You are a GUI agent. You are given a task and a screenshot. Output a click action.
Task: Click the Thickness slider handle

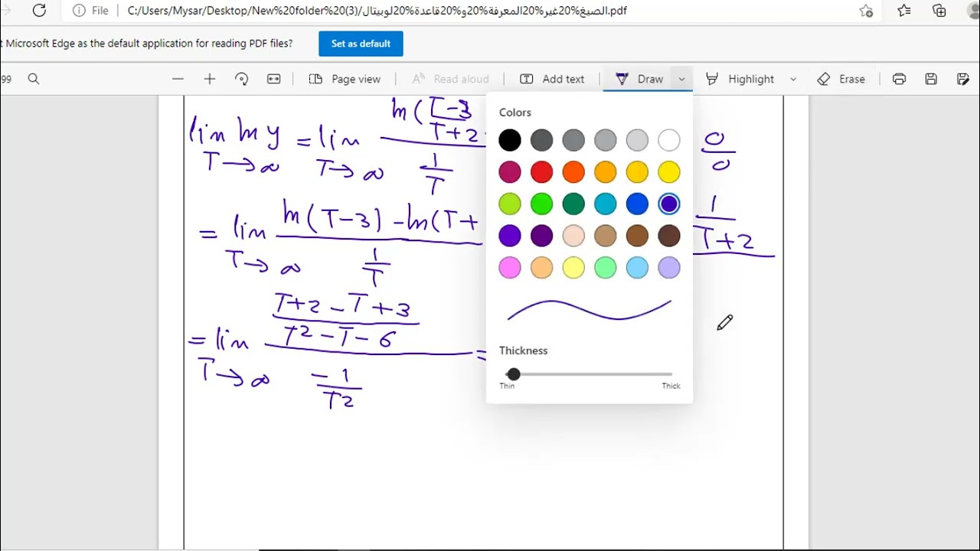[513, 374]
